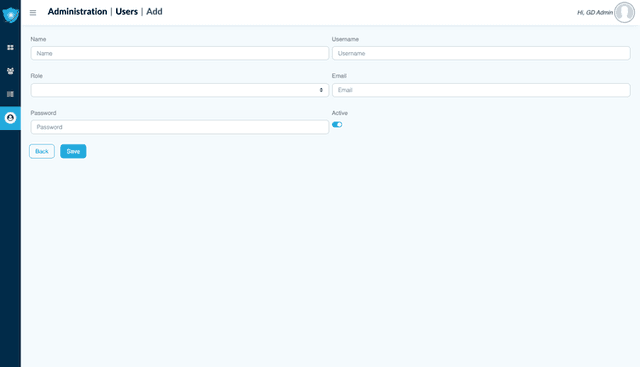
Task: Go to Administration breadcrumb
Action: pyautogui.click(x=77, y=11)
